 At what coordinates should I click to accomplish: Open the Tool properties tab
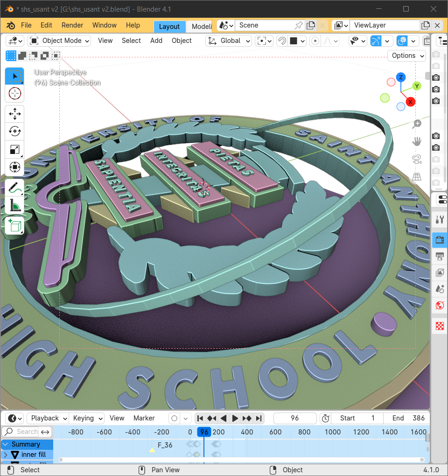pyautogui.click(x=440, y=219)
